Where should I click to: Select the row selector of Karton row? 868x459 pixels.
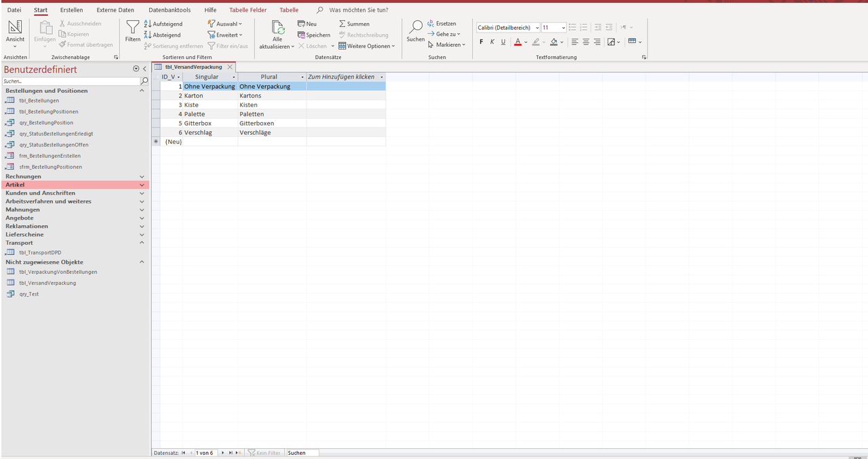tap(155, 96)
